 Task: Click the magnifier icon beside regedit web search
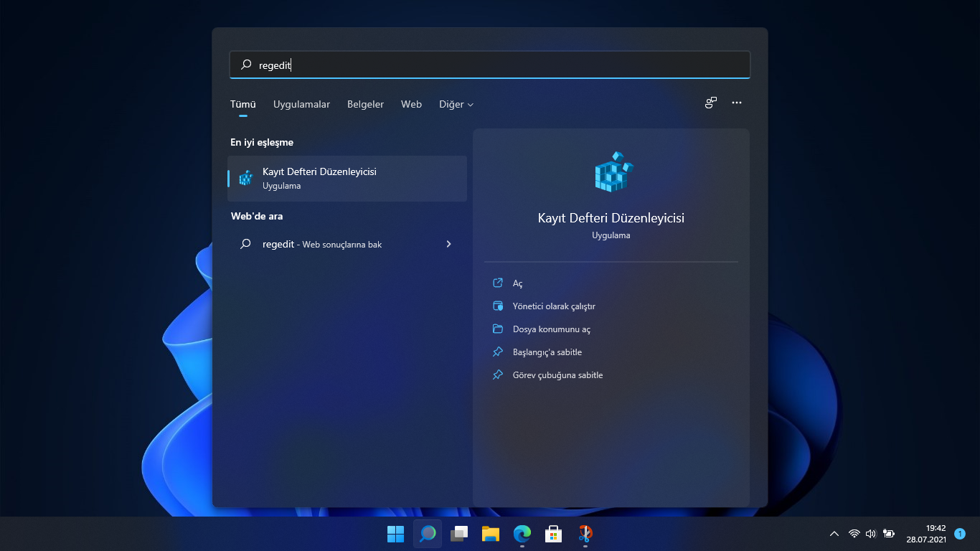coord(245,244)
